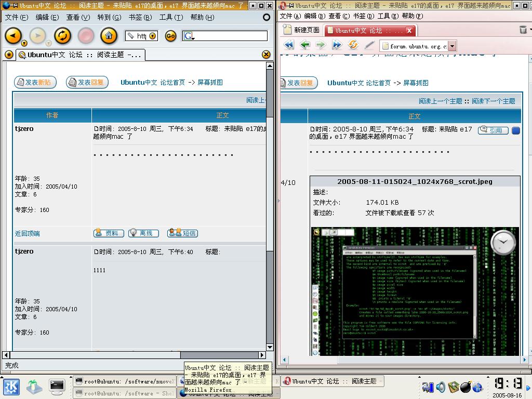Image resolution: width=532 pixels, height=399 pixels.
Task: Click the wand pencil icon in Opera toolbar
Action: point(369,45)
